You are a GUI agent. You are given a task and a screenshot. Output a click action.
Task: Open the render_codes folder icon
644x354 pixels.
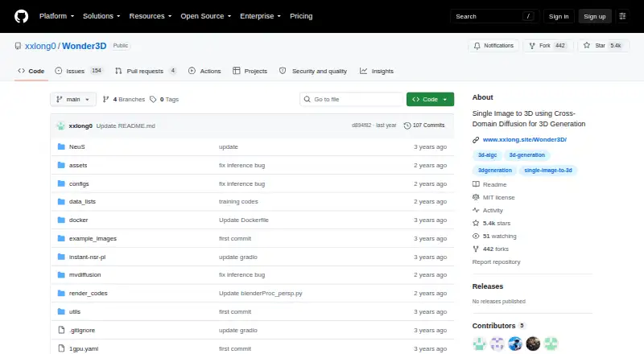tap(61, 293)
